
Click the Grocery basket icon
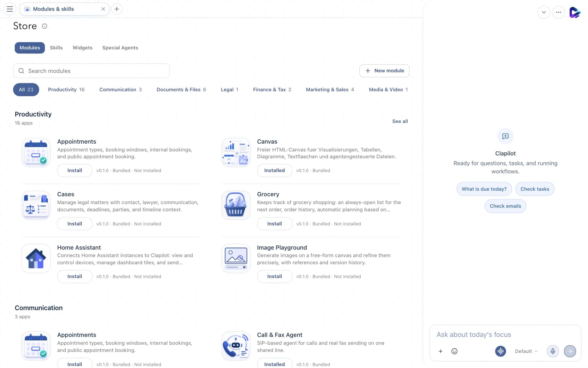pos(236,205)
